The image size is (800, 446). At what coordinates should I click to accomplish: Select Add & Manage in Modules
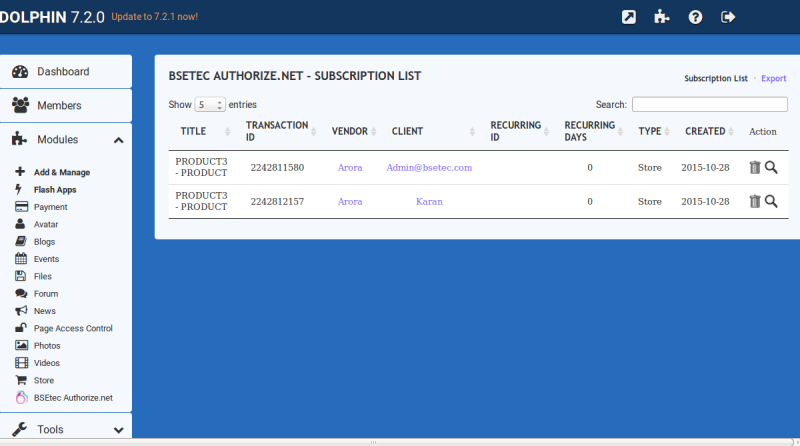62,172
